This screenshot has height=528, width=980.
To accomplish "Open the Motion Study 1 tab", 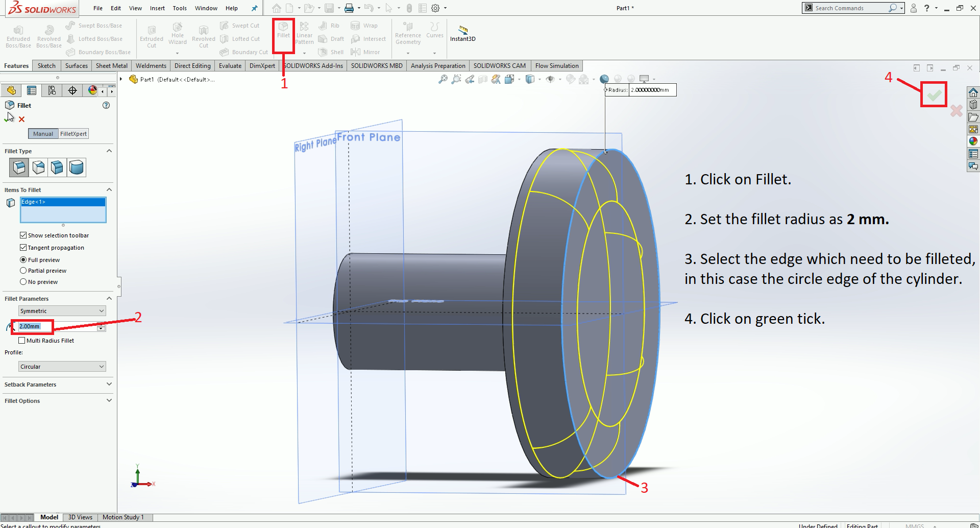I will coord(124,517).
